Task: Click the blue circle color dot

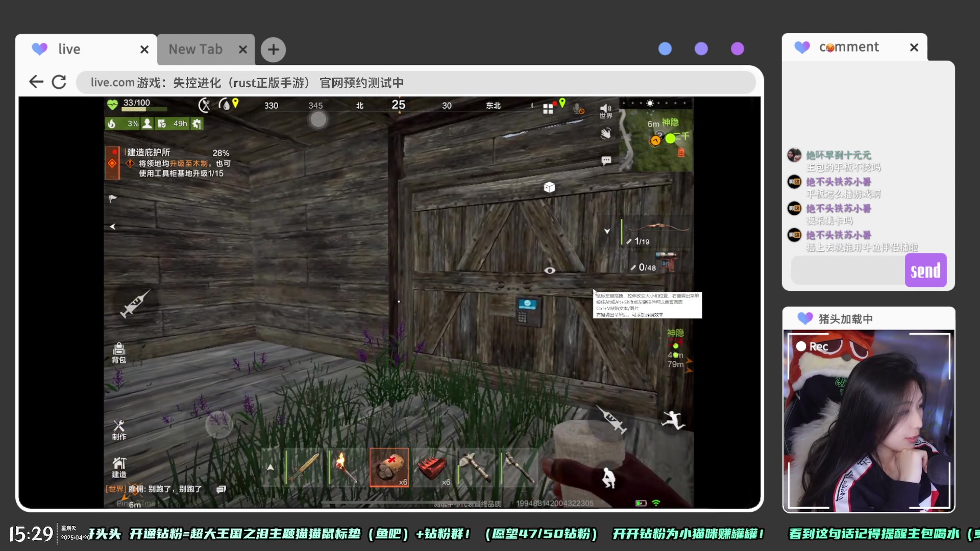Action: point(665,49)
